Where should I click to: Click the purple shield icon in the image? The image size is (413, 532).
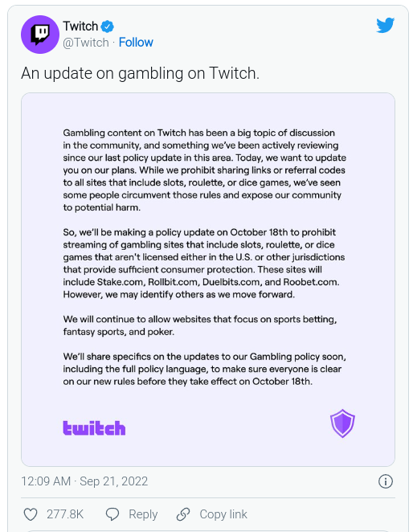[x=342, y=423]
